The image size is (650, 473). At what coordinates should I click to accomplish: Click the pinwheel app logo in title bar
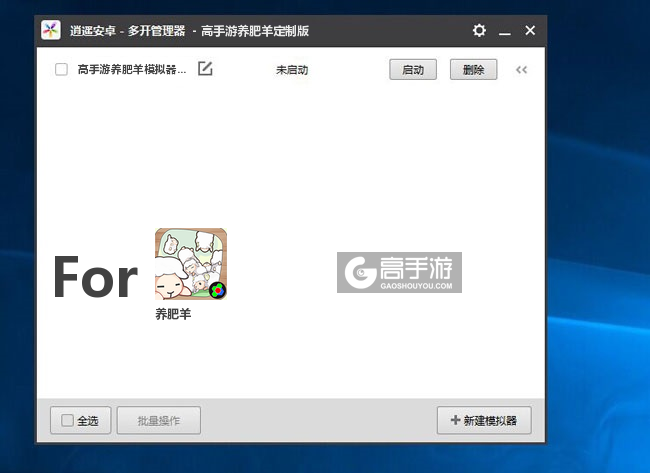pyautogui.click(x=51, y=30)
